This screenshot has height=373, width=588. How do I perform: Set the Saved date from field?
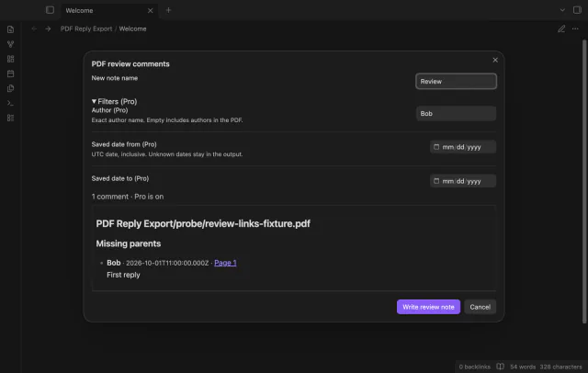(x=463, y=147)
